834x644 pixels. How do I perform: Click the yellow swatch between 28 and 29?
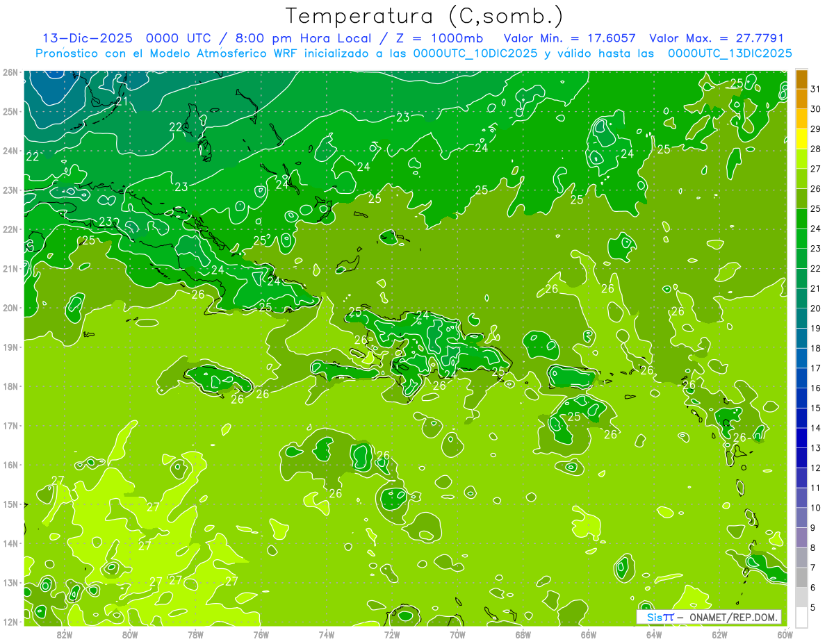coord(801,139)
